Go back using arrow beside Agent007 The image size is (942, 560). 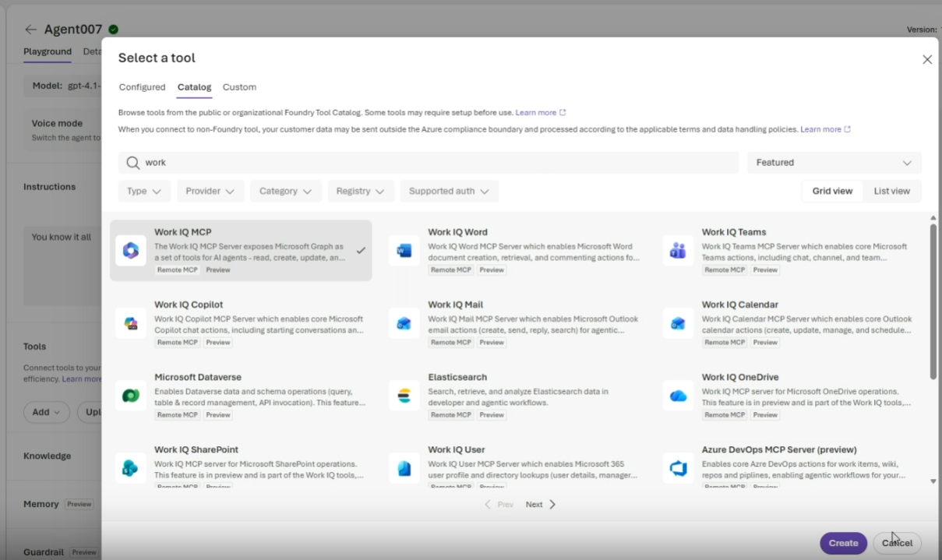30,30
